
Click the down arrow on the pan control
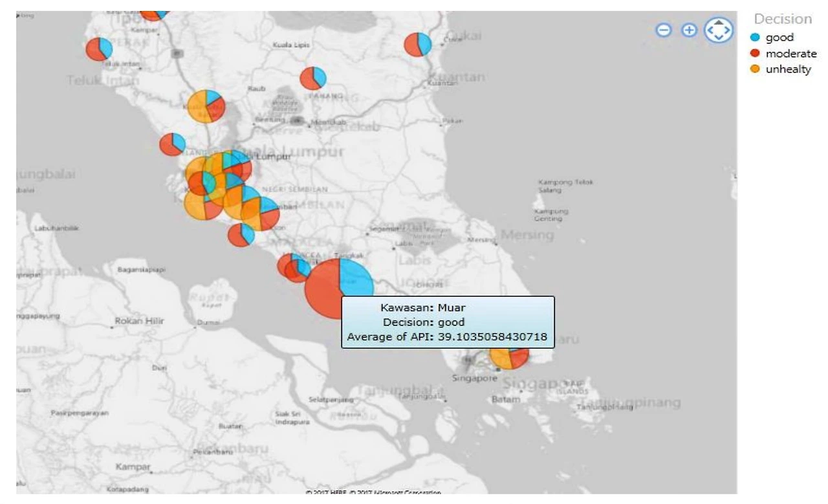(718, 38)
